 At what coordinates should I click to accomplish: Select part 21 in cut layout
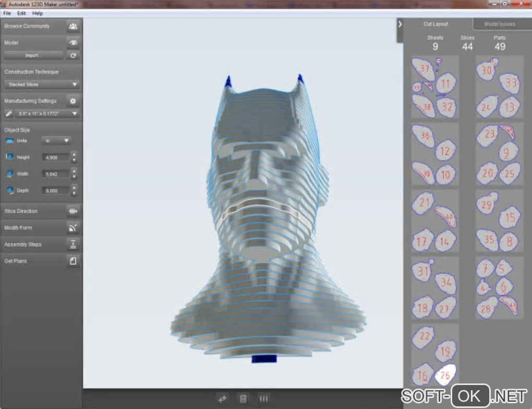[x=424, y=202]
